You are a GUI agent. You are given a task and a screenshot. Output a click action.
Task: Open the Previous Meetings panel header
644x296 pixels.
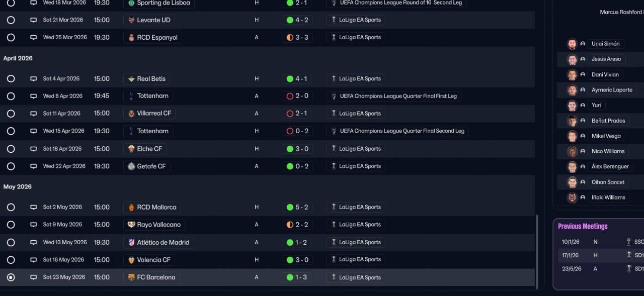click(583, 227)
